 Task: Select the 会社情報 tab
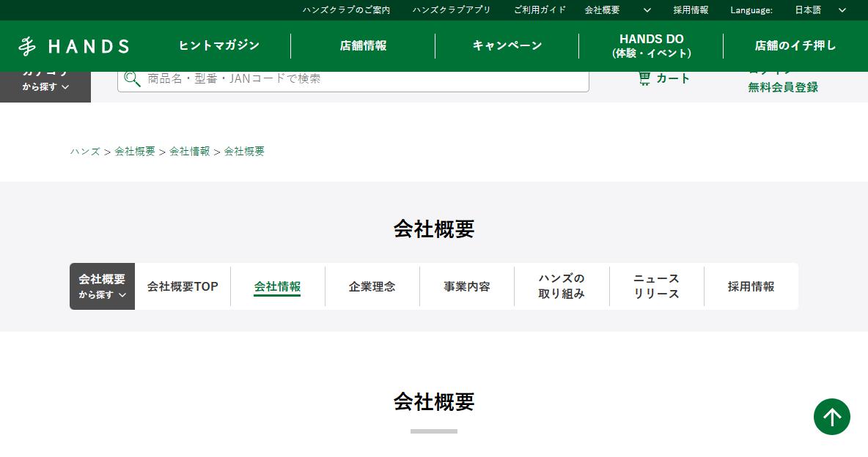pos(277,286)
